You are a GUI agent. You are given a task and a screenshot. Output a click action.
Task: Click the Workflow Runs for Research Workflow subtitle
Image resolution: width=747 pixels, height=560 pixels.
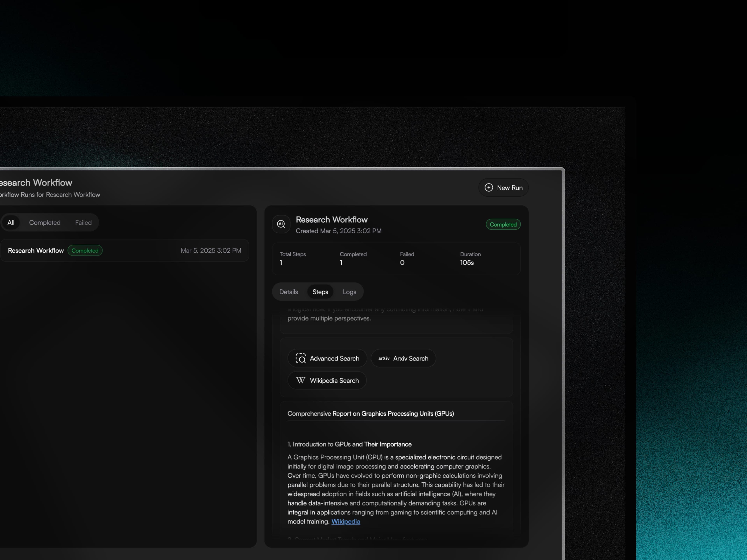pyautogui.click(x=50, y=195)
